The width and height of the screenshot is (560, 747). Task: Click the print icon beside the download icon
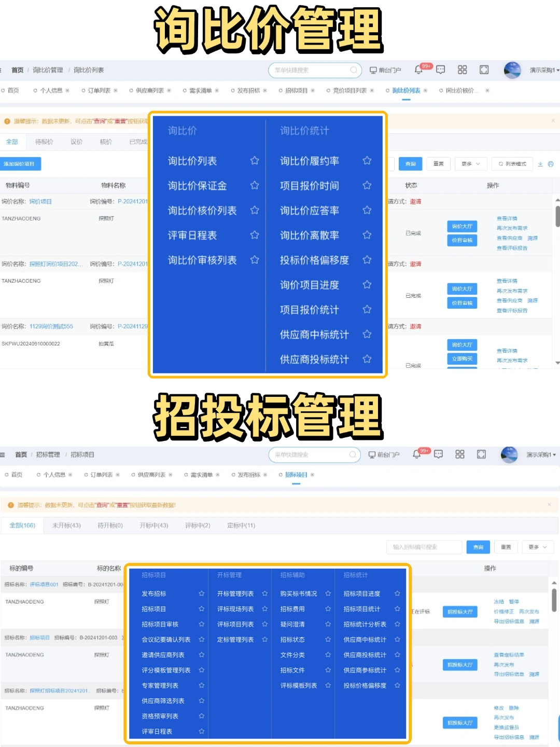tap(550, 164)
